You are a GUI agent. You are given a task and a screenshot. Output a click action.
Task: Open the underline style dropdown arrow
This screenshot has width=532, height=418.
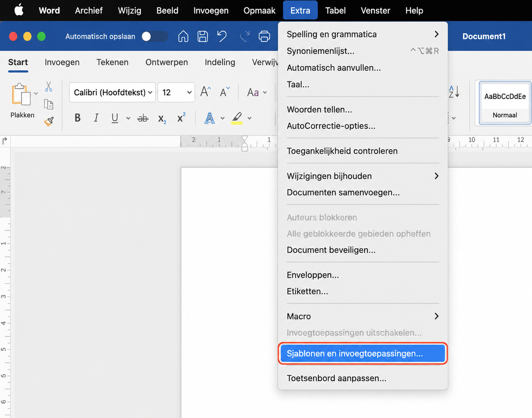128,118
